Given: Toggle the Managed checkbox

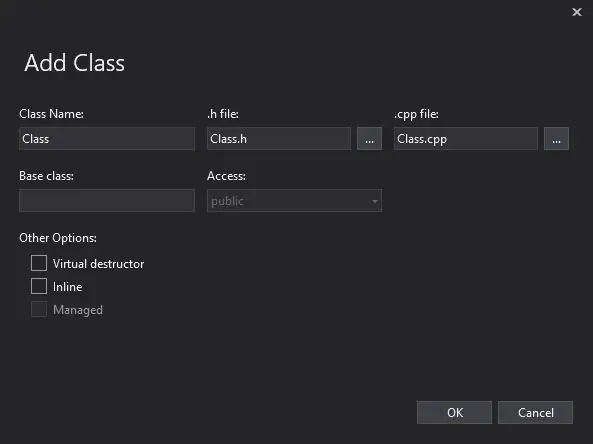Looking at the screenshot, I should (x=39, y=309).
